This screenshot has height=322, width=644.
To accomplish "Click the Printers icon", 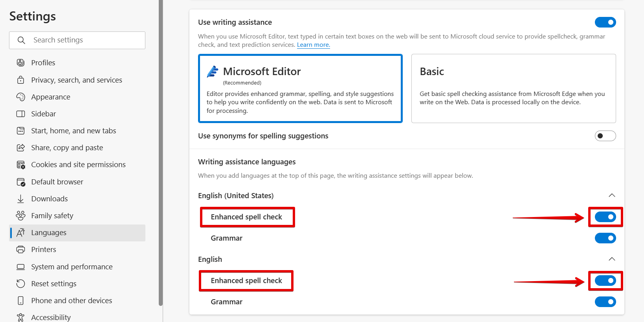I will point(20,249).
